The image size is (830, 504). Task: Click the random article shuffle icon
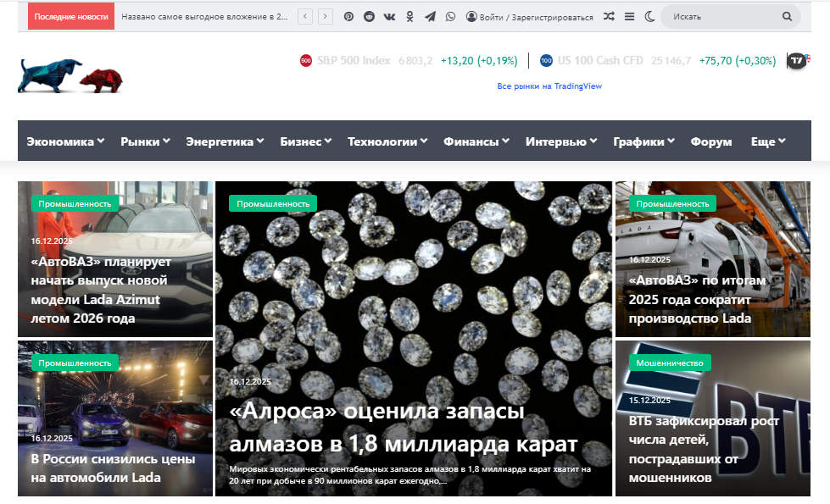(x=609, y=17)
